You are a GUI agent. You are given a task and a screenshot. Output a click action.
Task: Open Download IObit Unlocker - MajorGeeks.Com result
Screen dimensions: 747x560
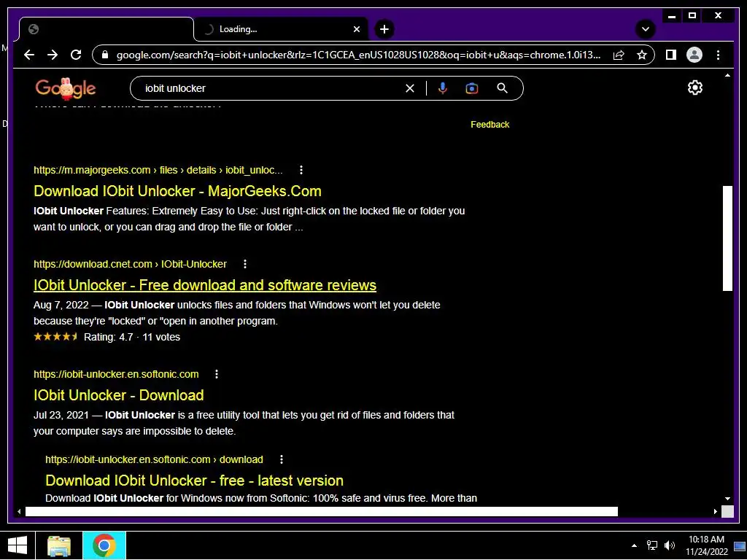coord(177,191)
